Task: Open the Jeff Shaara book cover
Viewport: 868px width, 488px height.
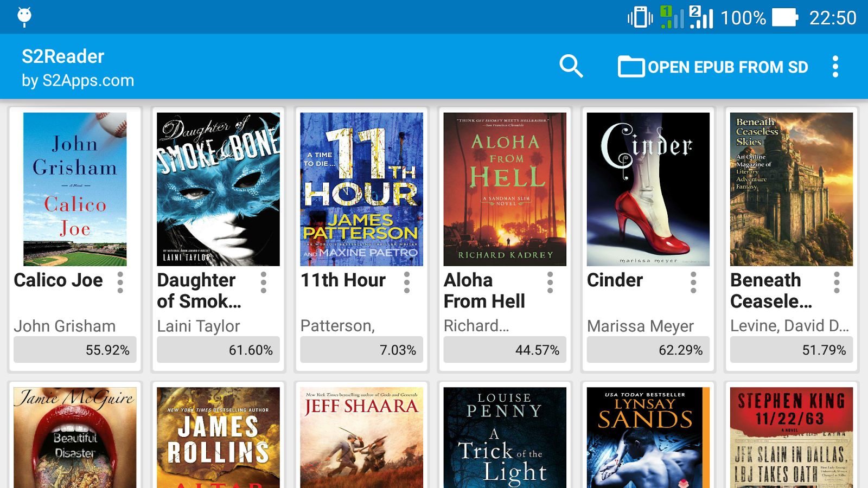Action: click(x=361, y=438)
